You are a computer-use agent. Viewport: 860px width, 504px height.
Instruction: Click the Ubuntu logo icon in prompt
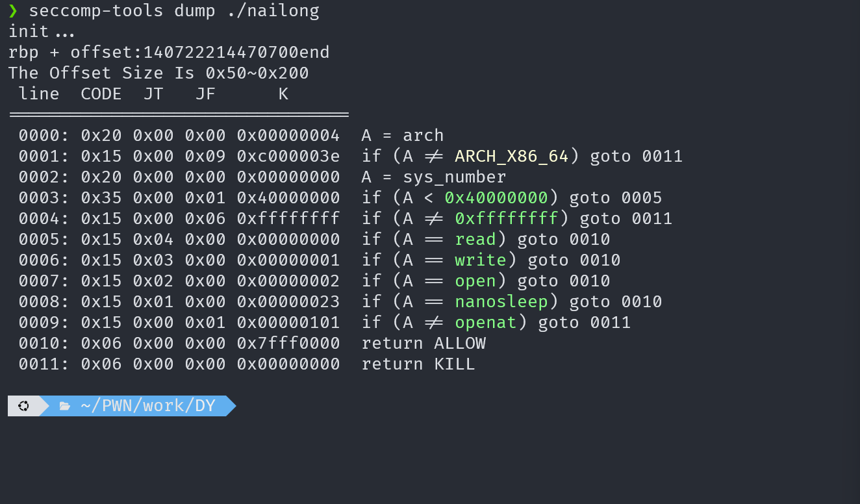23,406
